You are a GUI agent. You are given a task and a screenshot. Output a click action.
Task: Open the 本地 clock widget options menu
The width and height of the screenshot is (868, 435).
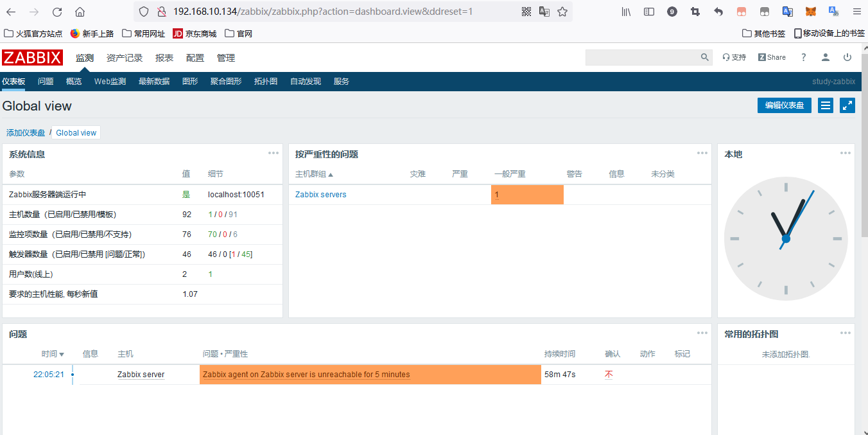[846, 153]
